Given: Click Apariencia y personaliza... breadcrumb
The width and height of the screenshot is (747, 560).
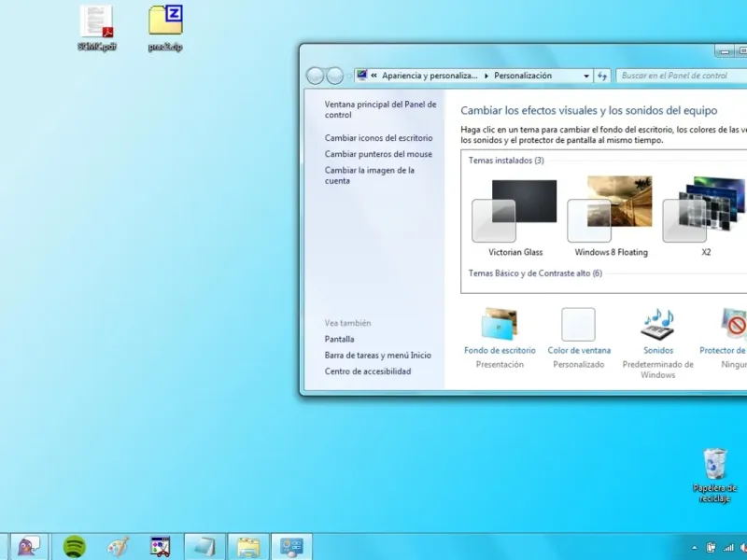Looking at the screenshot, I should pyautogui.click(x=430, y=76).
